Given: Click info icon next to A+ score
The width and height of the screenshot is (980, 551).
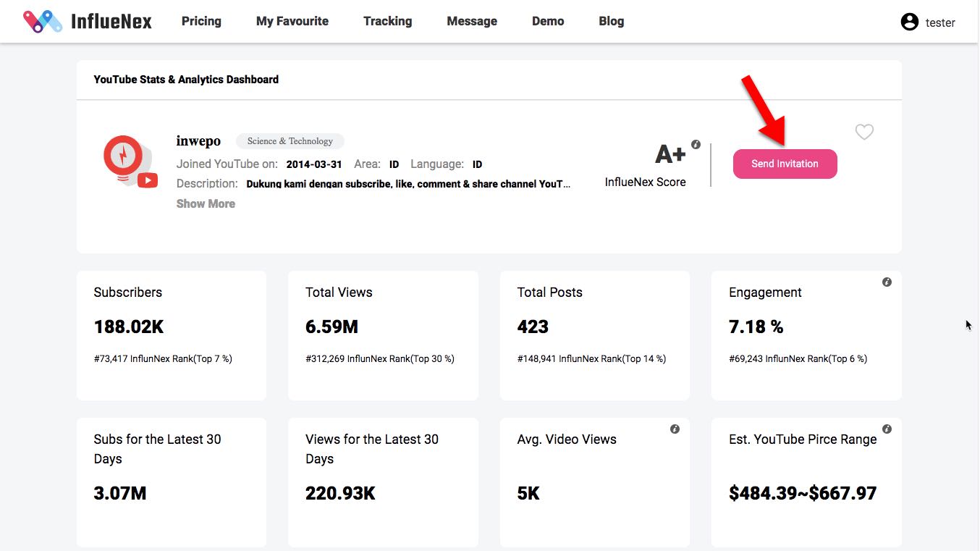Looking at the screenshot, I should [x=696, y=145].
